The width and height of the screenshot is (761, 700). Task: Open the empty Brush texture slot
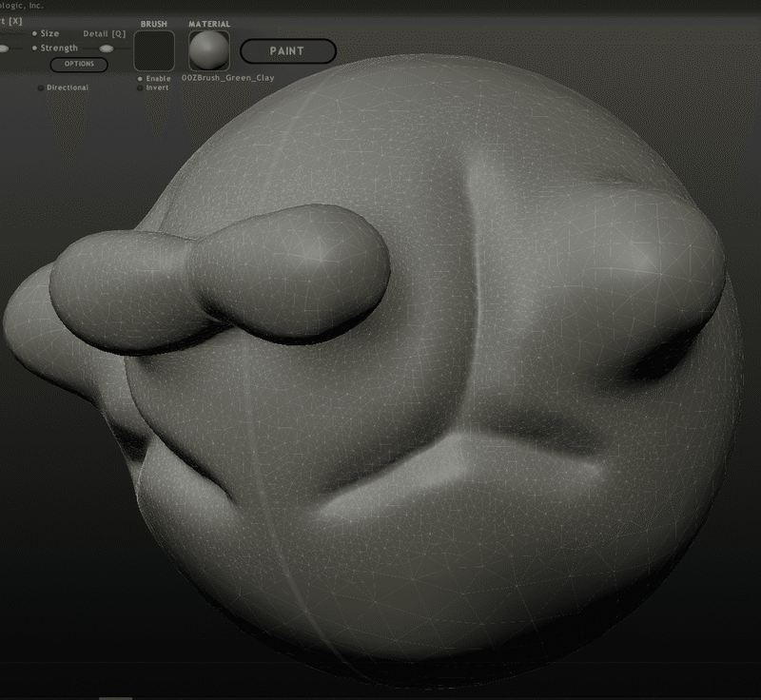[154, 50]
